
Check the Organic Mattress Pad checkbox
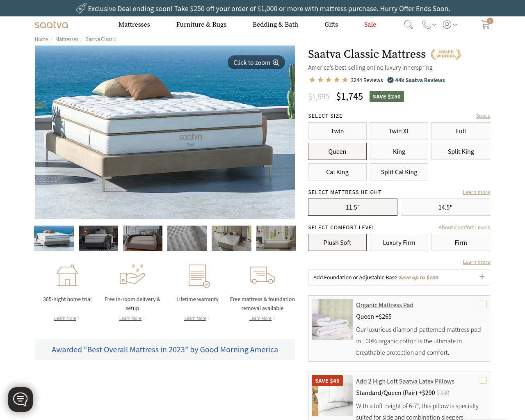[x=483, y=304]
